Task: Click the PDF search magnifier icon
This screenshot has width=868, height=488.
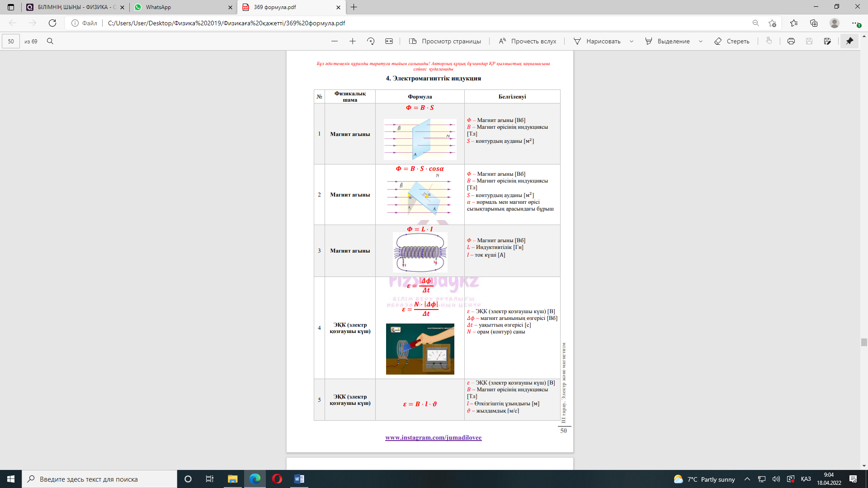Action: click(x=50, y=41)
